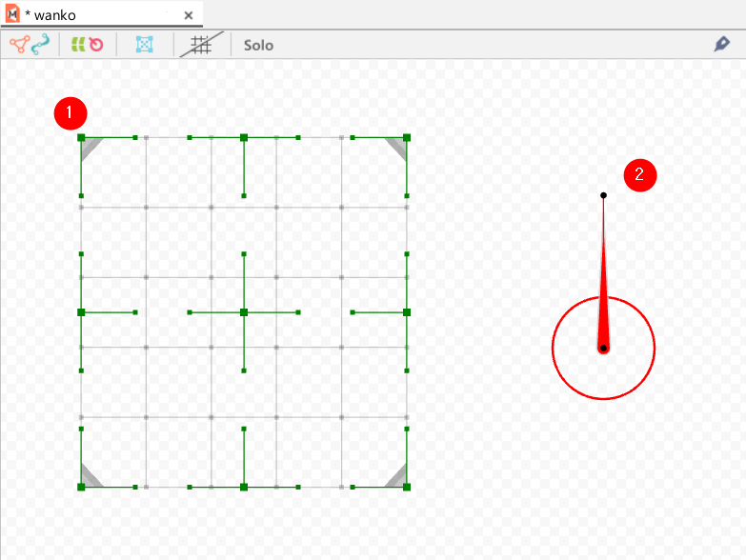This screenshot has width=746, height=560.
Task: Click the rotation deformer's pivot point inside circle
Action: [603, 349]
